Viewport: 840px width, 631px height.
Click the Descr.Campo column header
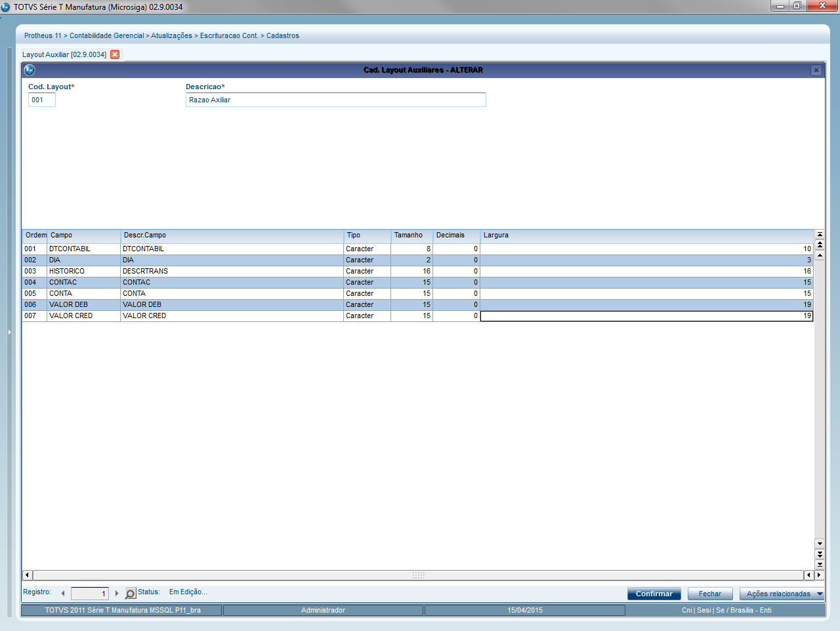point(232,235)
